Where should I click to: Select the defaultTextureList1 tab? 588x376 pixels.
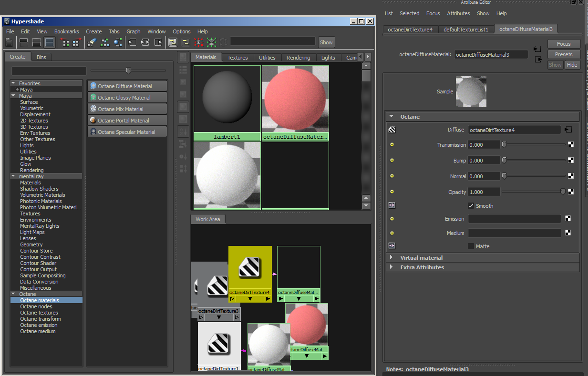pyautogui.click(x=466, y=30)
